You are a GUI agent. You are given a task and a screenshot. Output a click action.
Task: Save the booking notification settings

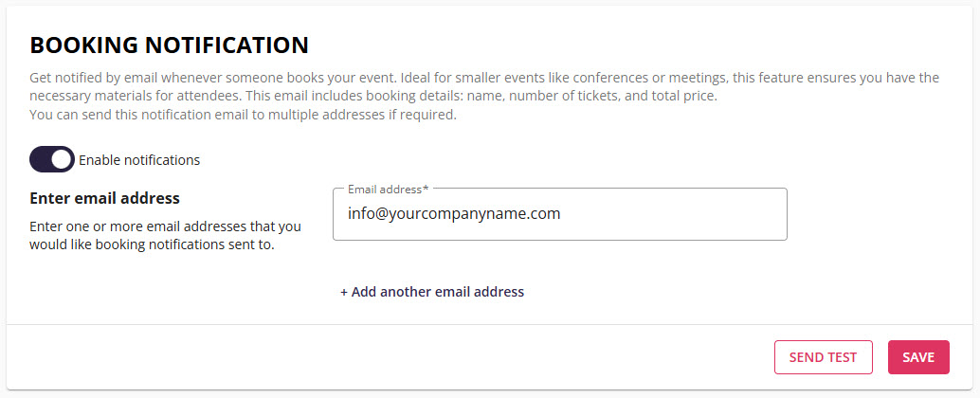918,357
